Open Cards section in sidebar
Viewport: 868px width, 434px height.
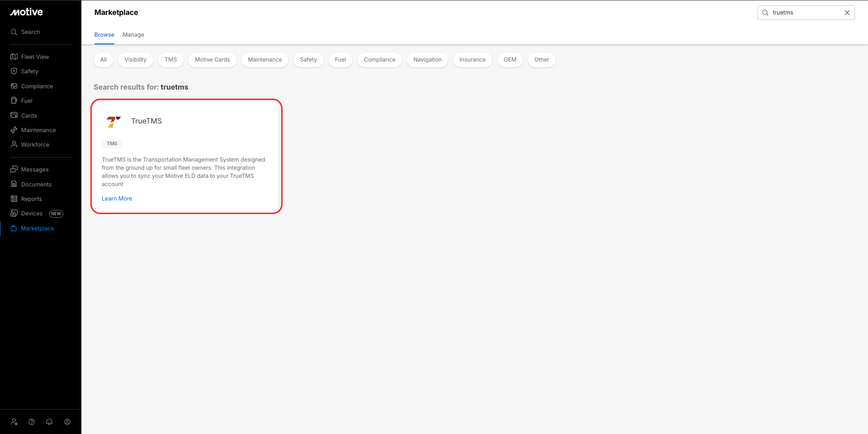pyautogui.click(x=29, y=116)
